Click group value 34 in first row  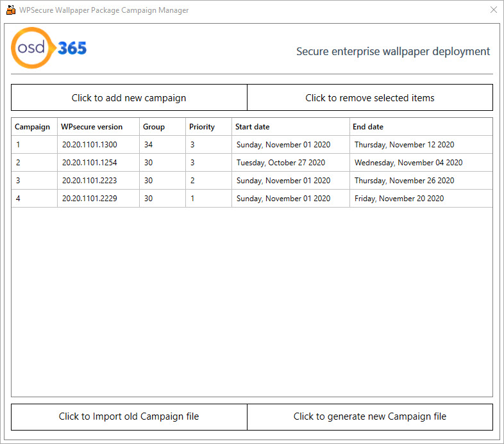click(x=148, y=145)
